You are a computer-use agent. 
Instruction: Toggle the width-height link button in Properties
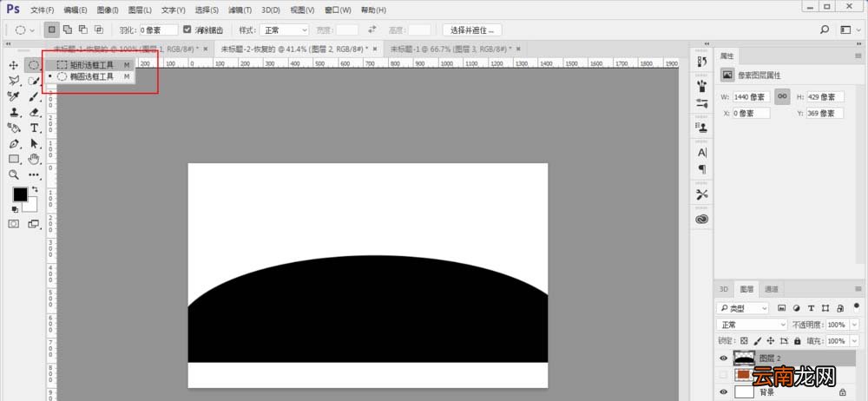pyautogui.click(x=782, y=96)
